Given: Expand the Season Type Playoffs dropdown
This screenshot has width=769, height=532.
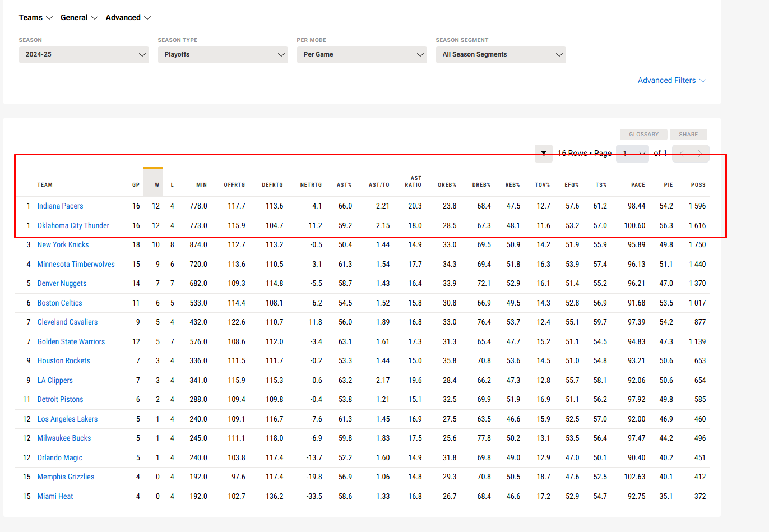Looking at the screenshot, I should pyautogui.click(x=223, y=54).
